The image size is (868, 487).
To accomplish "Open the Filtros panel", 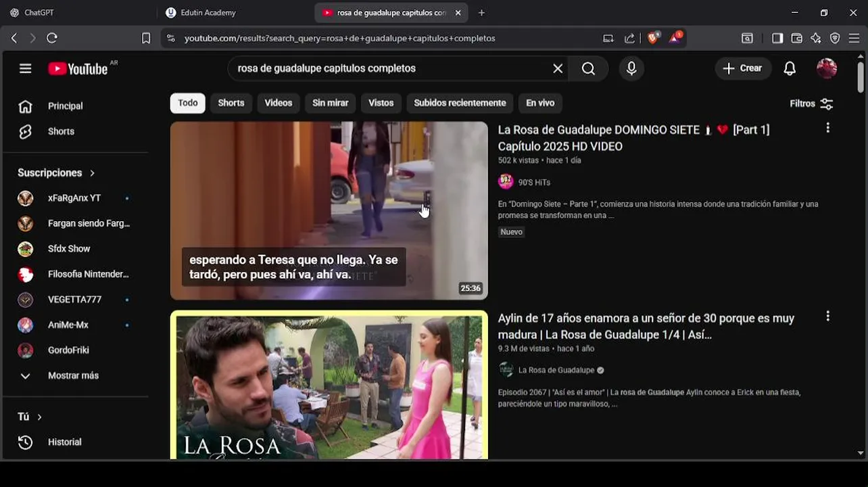I will [x=811, y=103].
